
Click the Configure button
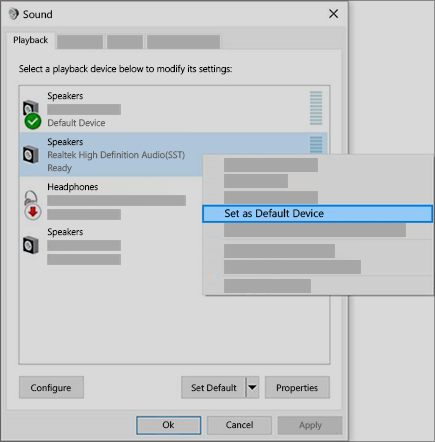pyautogui.click(x=51, y=387)
